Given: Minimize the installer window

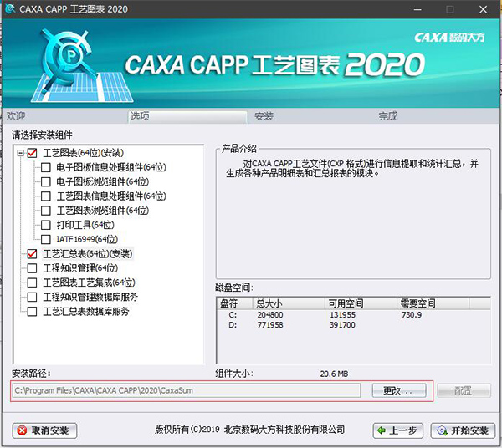Looking at the screenshot, I should [x=417, y=9].
